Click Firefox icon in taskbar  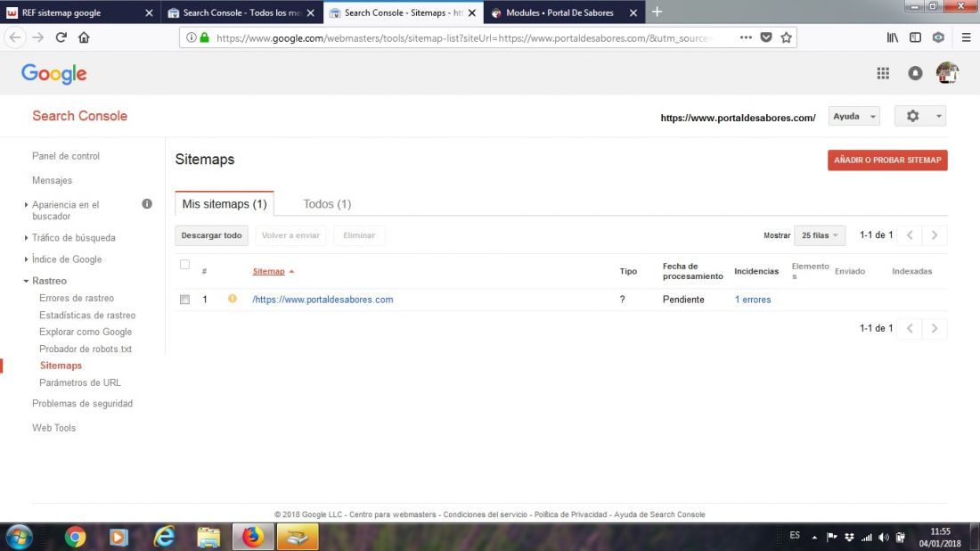point(252,538)
